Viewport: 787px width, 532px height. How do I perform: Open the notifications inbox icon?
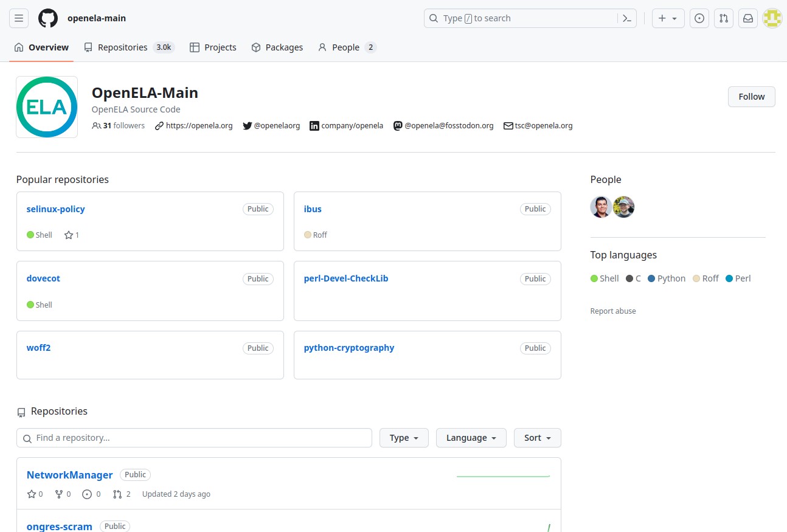[x=748, y=18]
